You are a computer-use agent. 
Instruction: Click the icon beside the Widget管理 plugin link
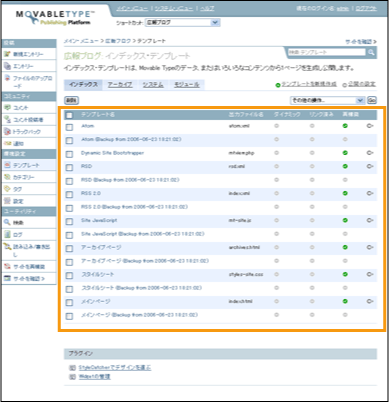[x=72, y=377]
